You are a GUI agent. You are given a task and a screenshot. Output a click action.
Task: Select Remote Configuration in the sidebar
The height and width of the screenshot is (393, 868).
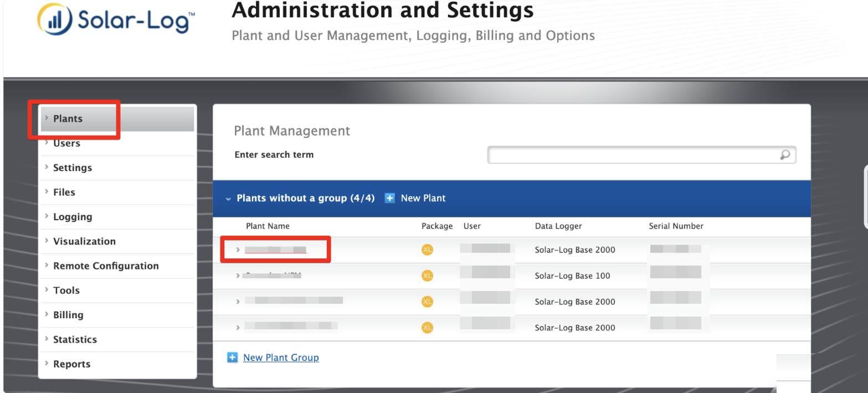click(117, 266)
